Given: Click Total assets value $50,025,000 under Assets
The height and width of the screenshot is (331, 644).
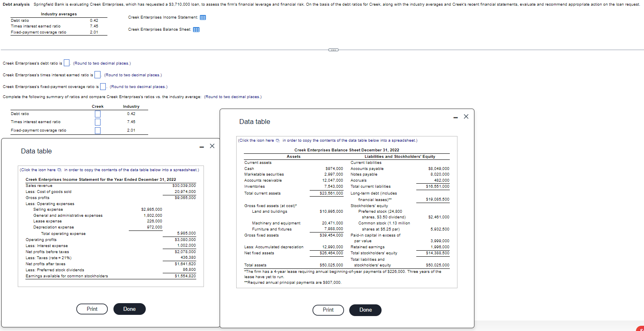Looking at the screenshot, I should tap(331, 265).
